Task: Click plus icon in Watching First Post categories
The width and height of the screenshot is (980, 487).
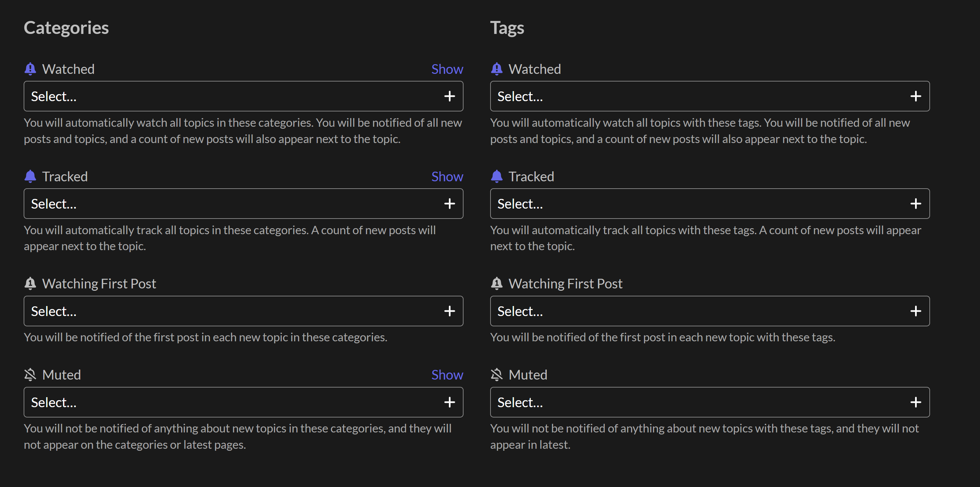Action: point(449,311)
